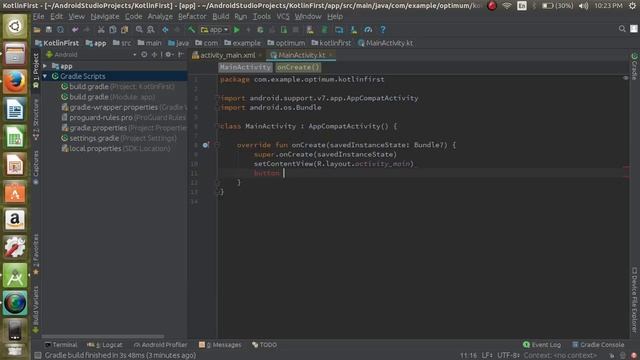Open the Refactor menu
This screenshot has width=640, height=360.
pos(192,17)
